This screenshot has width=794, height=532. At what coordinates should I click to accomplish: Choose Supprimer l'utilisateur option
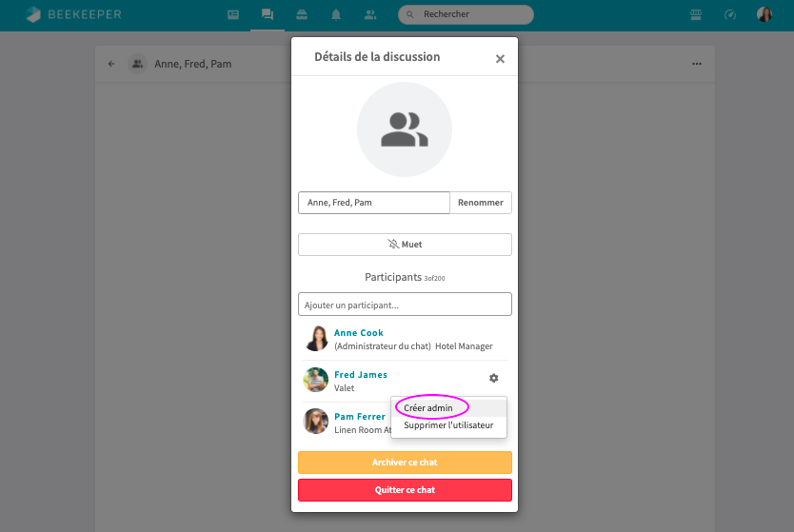(x=448, y=425)
